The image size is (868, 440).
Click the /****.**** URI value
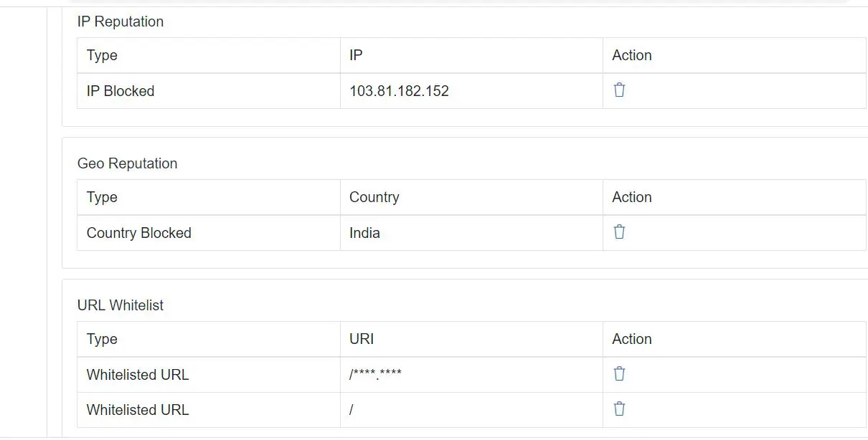[375, 375]
